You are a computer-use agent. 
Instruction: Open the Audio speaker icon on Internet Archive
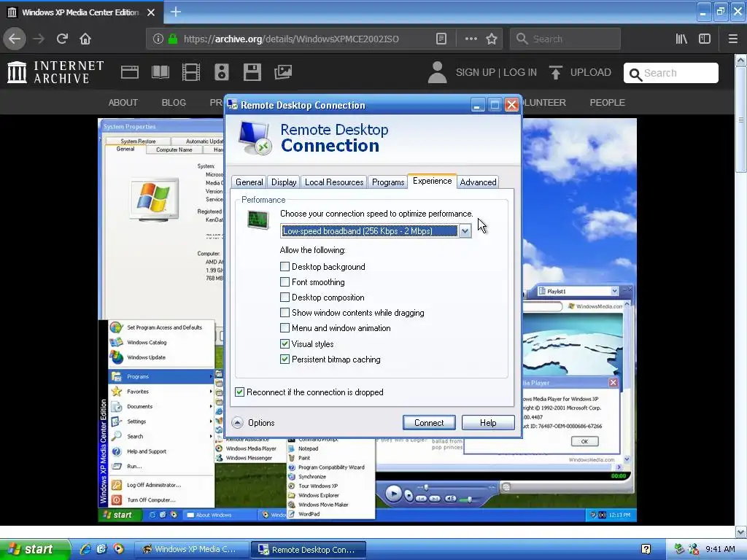[x=222, y=72]
